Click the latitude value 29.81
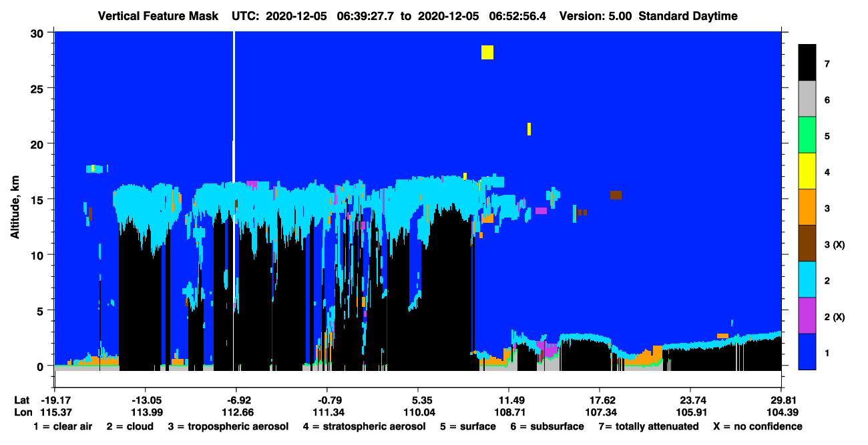868x445 pixels. coord(784,400)
